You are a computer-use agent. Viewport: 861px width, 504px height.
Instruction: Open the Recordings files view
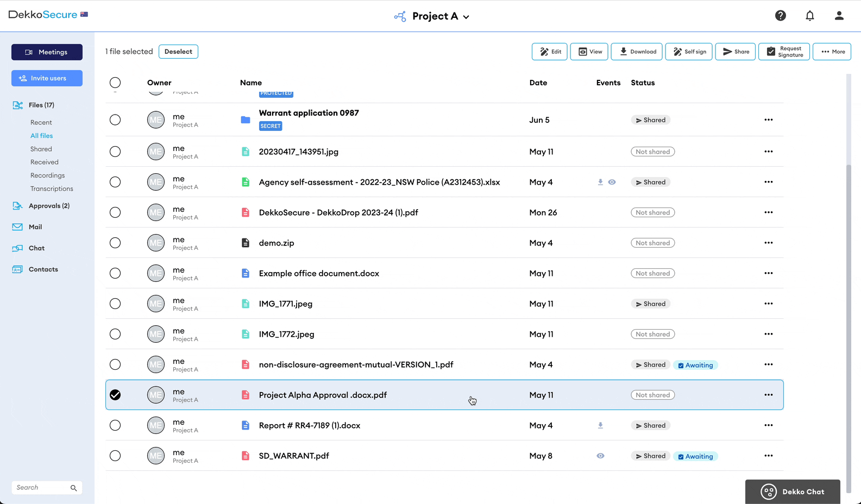pos(47,175)
